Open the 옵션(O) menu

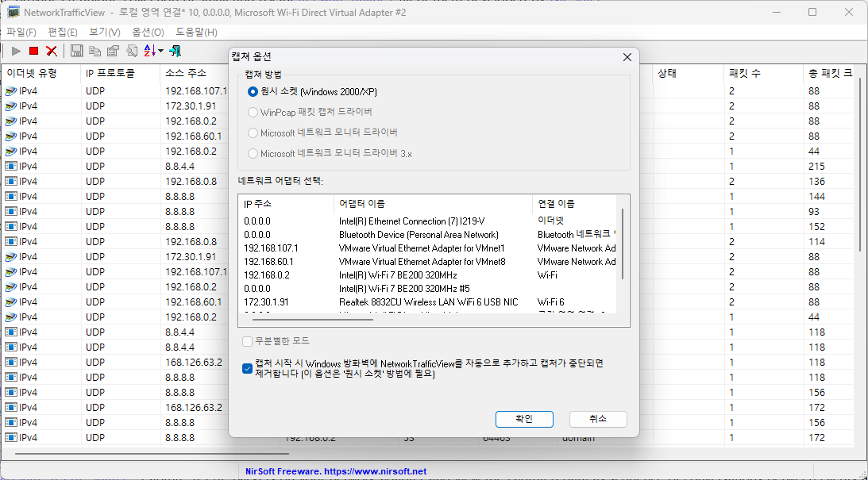coord(148,32)
